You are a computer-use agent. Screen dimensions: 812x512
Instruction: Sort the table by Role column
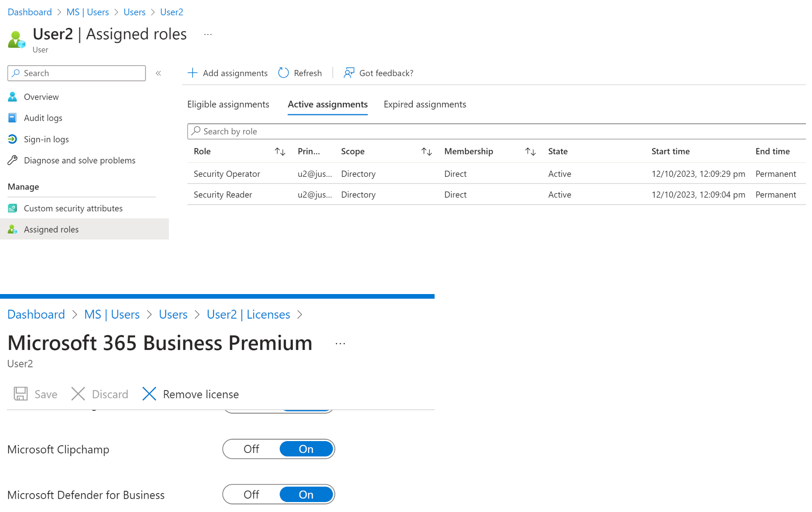(280, 151)
